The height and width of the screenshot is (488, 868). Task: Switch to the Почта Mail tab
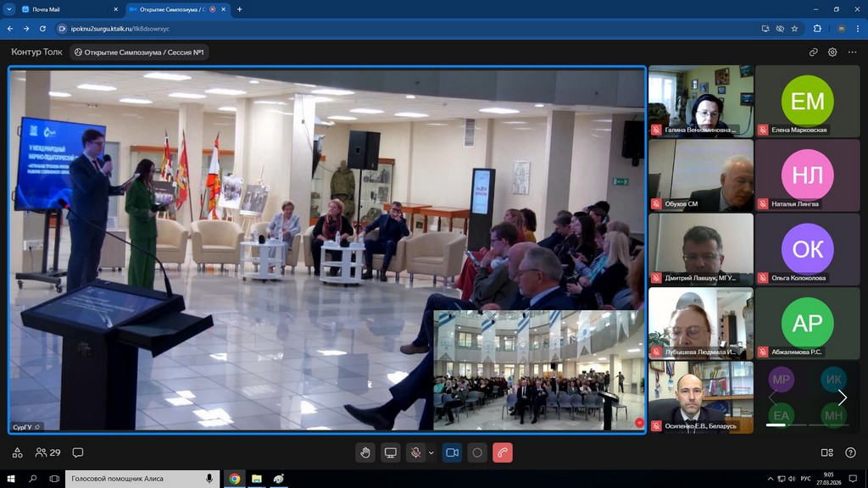pyautogui.click(x=70, y=9)
